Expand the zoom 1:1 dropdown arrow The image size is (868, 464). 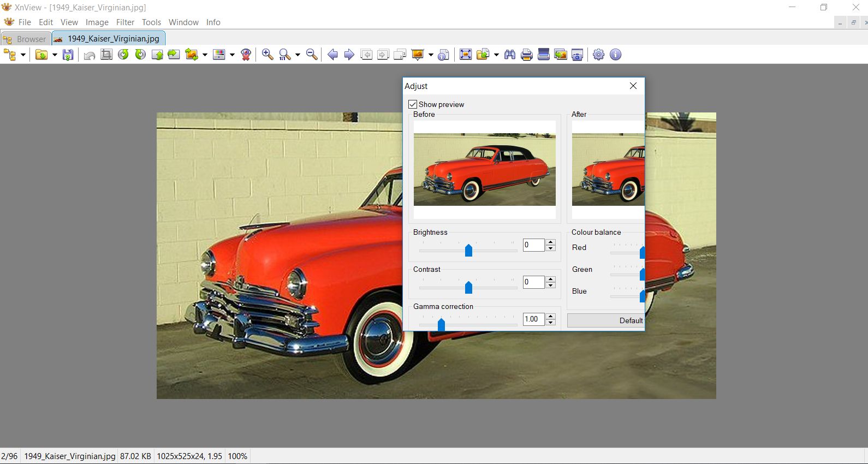coord(298,55)
